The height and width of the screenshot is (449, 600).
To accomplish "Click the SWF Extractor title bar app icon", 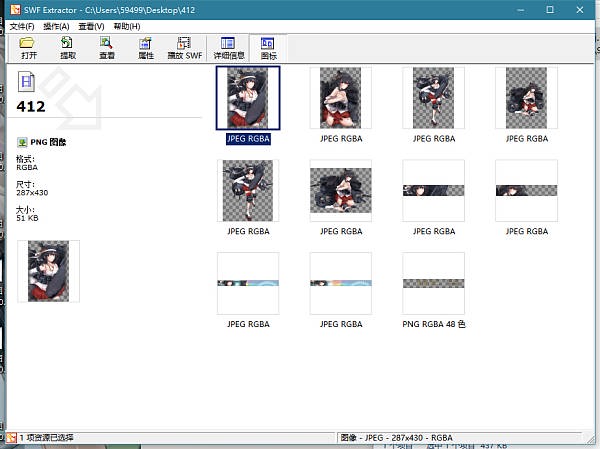I will [x=16, y=10].
